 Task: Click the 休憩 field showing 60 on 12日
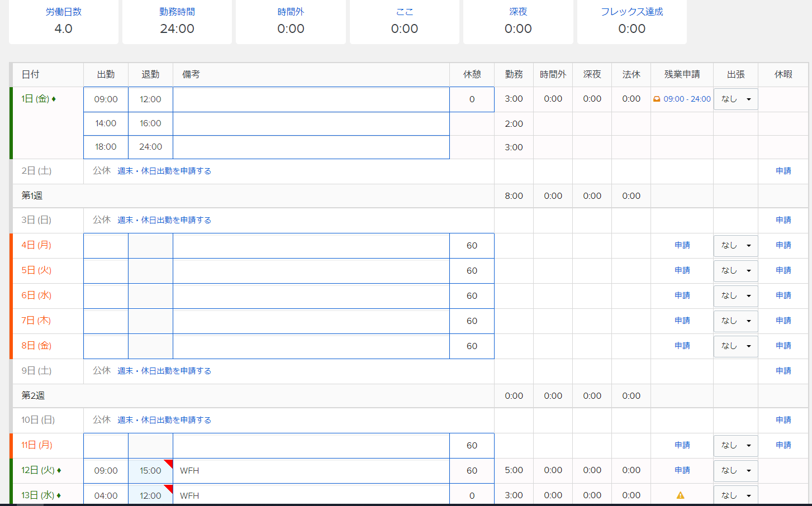click(472, 471)
